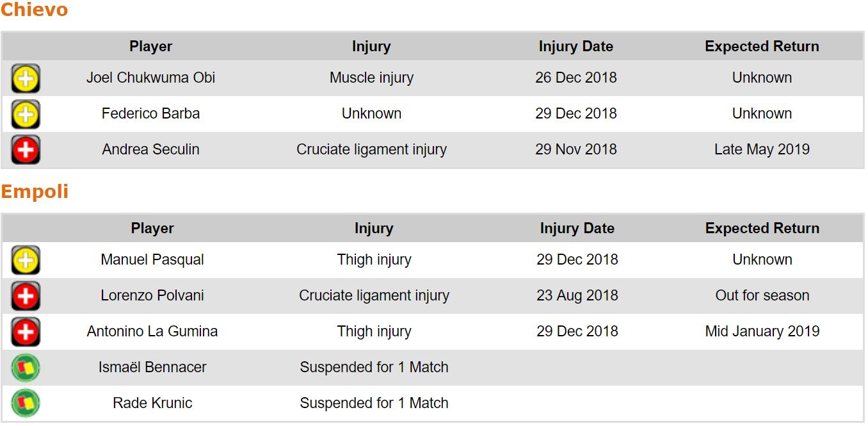Click Andrea Seculin's Late May 2019 return

(x=762, y=150)
